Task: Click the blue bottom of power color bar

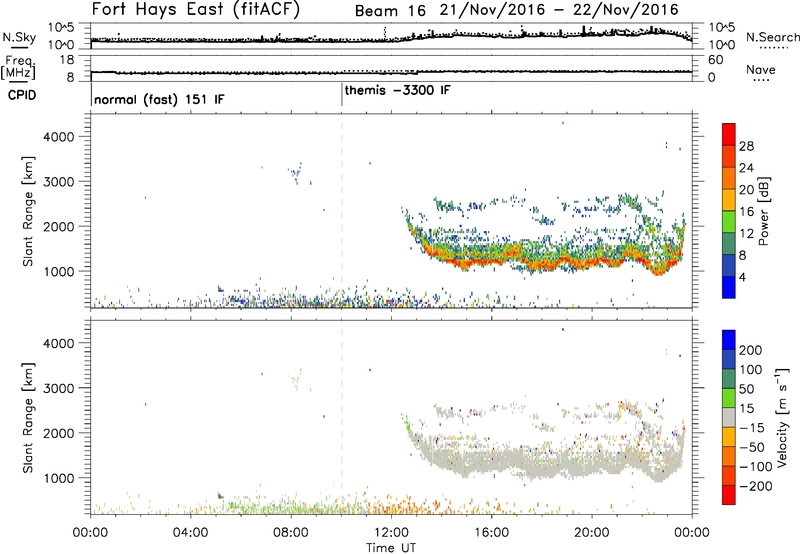Action: click(729, 287)
